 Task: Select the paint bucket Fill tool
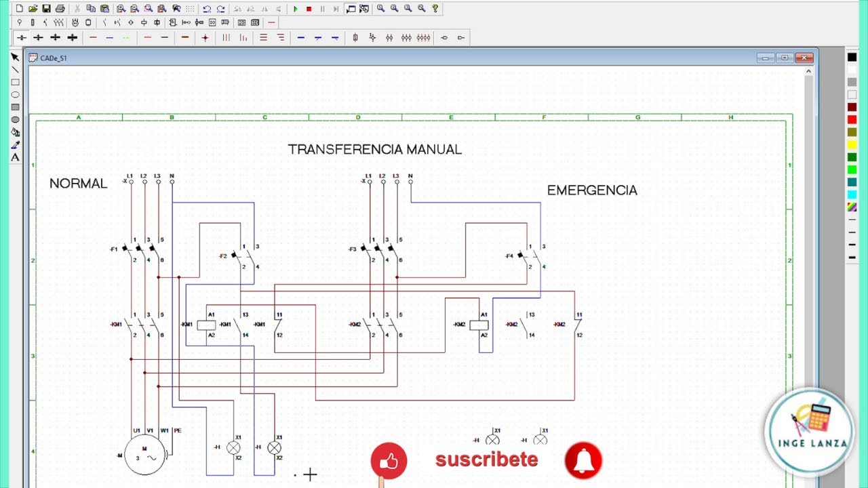[x=15, y=132]
